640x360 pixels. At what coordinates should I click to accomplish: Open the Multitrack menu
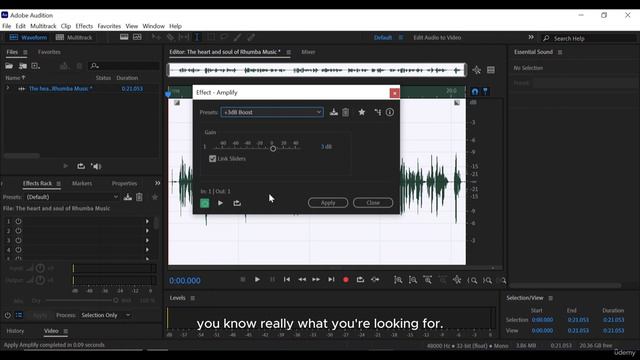(43, 26)
